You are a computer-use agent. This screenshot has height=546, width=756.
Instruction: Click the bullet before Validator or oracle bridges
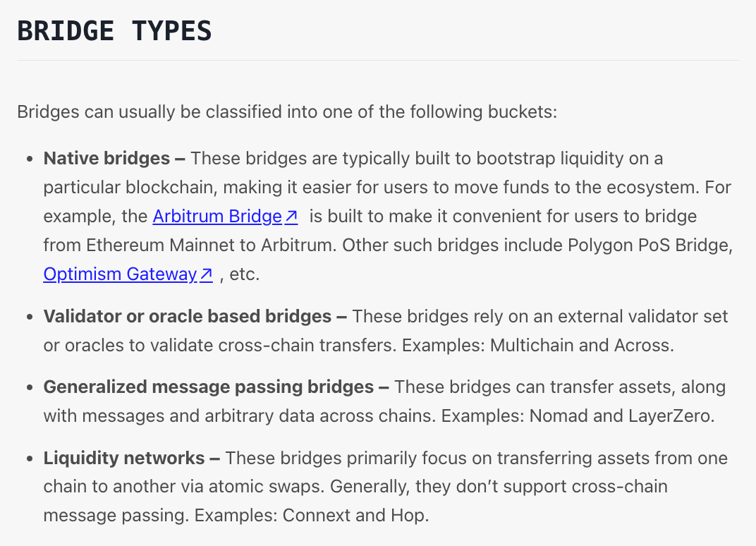[30, 317]
